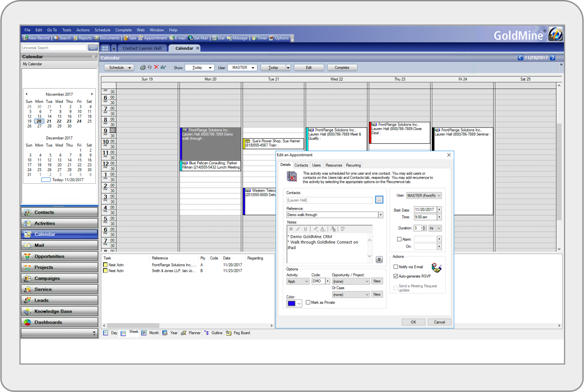Image resolution: width=584 pixels, height=392 pixels.
Task: Click the glasses preview icon in calendar toolbar
Action: [163, 68]
